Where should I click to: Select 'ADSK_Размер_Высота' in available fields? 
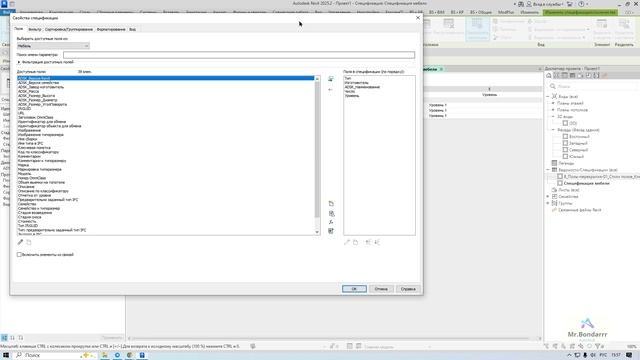36,96
